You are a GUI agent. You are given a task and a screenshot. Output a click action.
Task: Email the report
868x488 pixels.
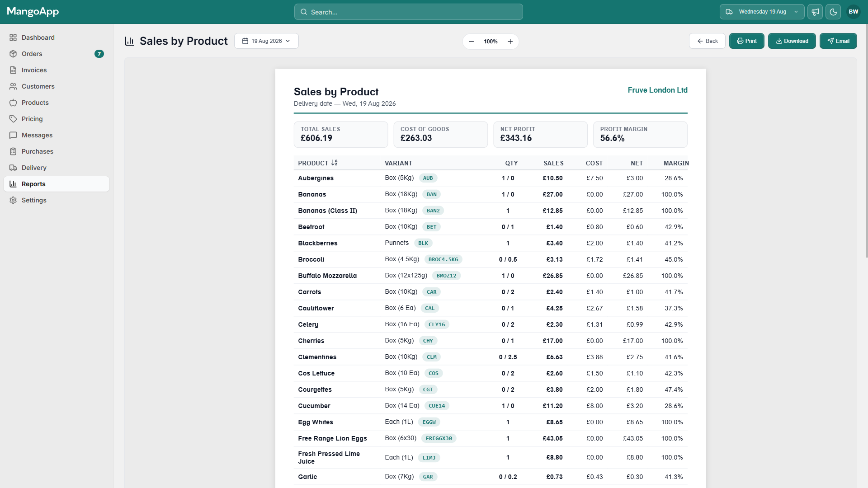838,41
